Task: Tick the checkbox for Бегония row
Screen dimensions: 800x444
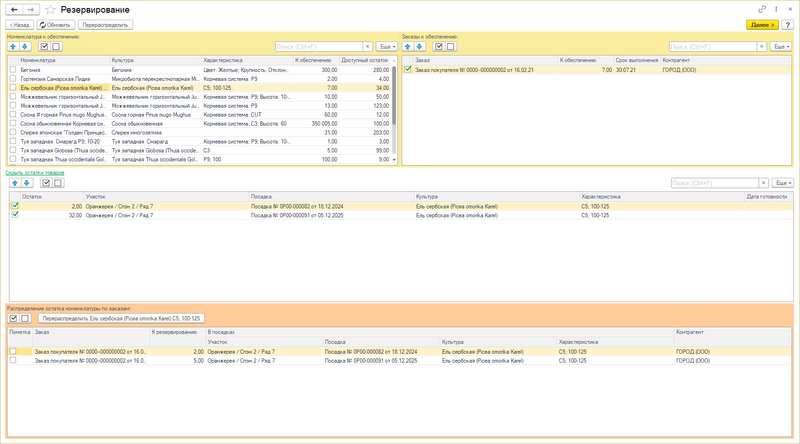Action: click(x=13, y=70)
